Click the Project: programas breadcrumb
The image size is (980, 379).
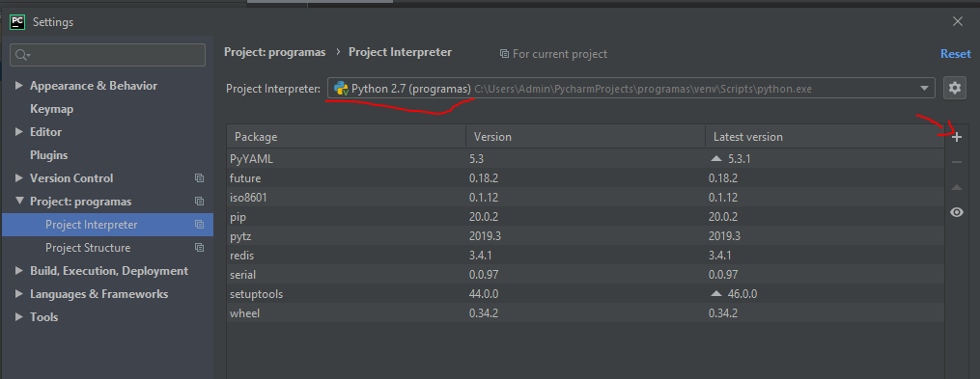[x=274, y=52]
